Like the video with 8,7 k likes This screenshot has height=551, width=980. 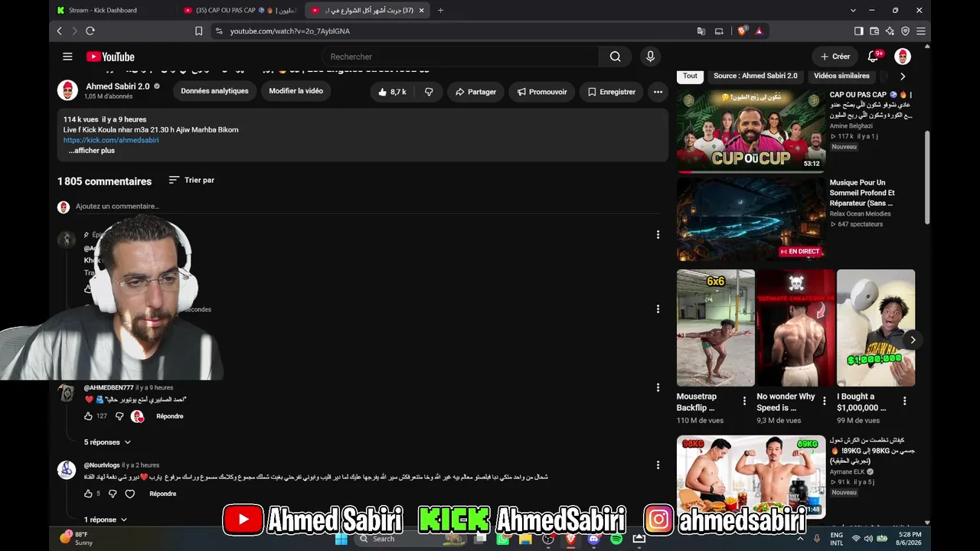pos(392,92)
